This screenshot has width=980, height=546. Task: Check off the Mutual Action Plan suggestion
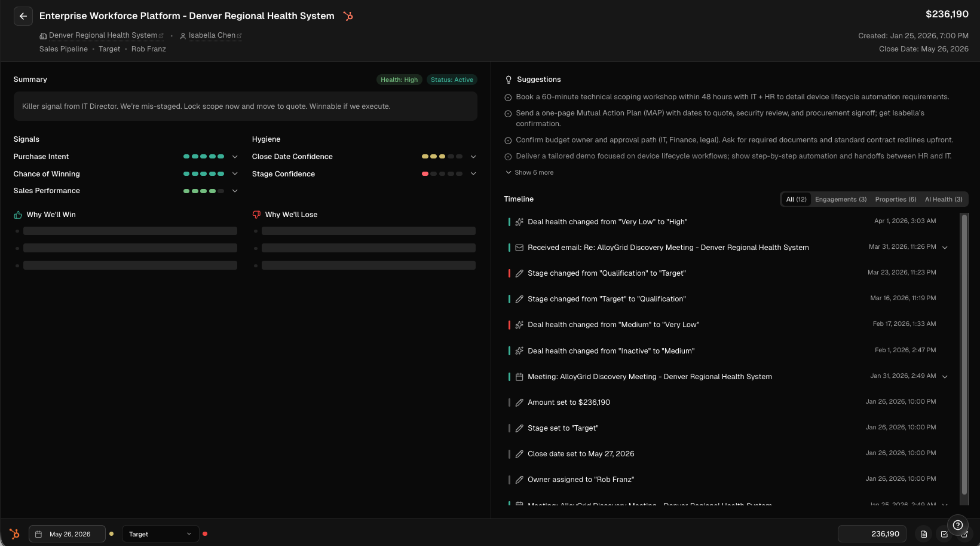click(508, 114)
